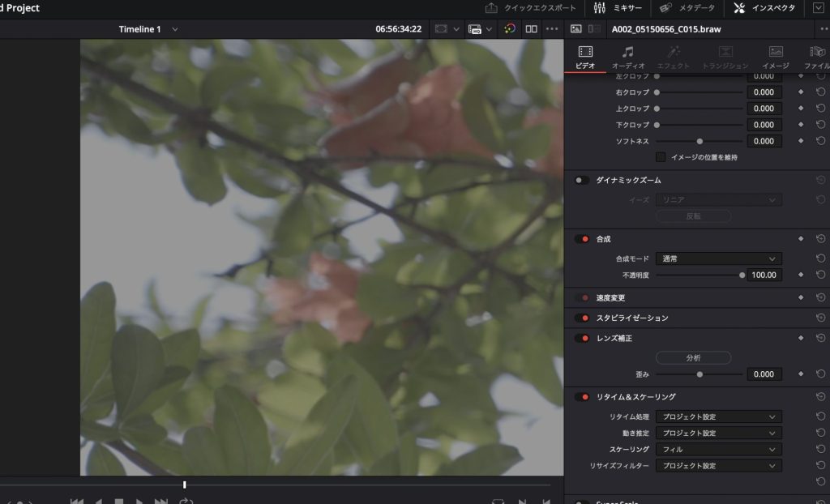Viewport: 830px width, 504px height.
Task: Reset the ソフトネス value
Action: click(x=820, y=141)
